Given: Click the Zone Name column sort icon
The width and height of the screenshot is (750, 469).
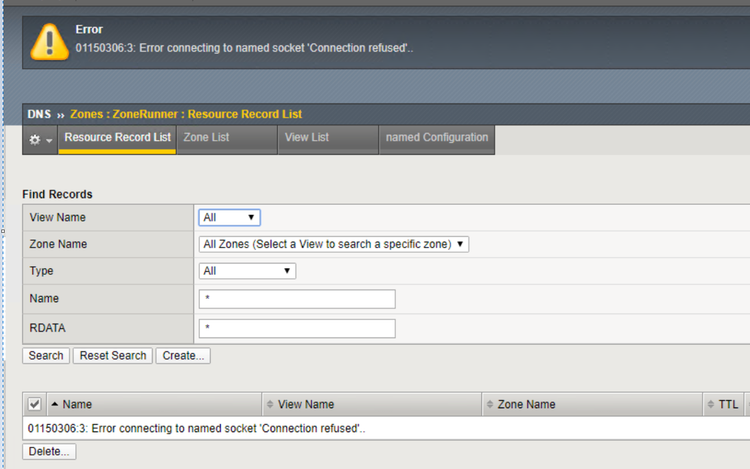Looking at the screenshot, I should pyautogui.click(x=490, y=404).
